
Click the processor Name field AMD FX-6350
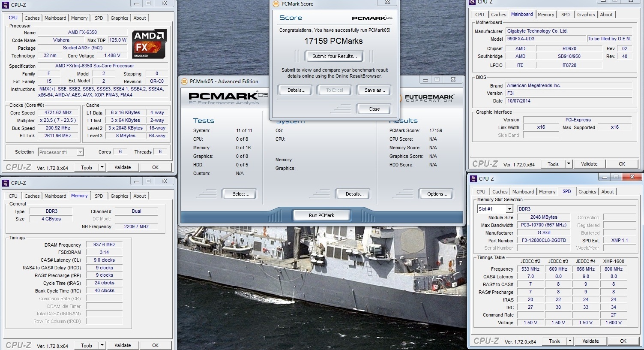coord(82,32)
